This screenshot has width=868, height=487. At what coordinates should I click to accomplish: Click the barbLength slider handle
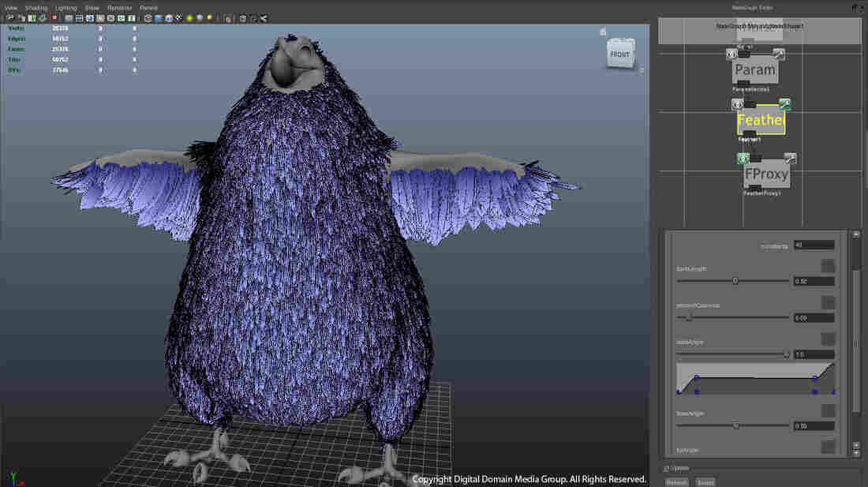[x=735, y=281]
